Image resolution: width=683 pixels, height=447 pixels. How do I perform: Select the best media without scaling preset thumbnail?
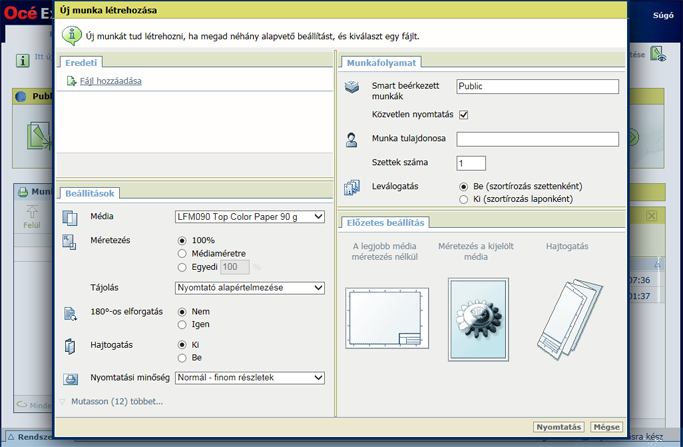[x=387, y=318]
